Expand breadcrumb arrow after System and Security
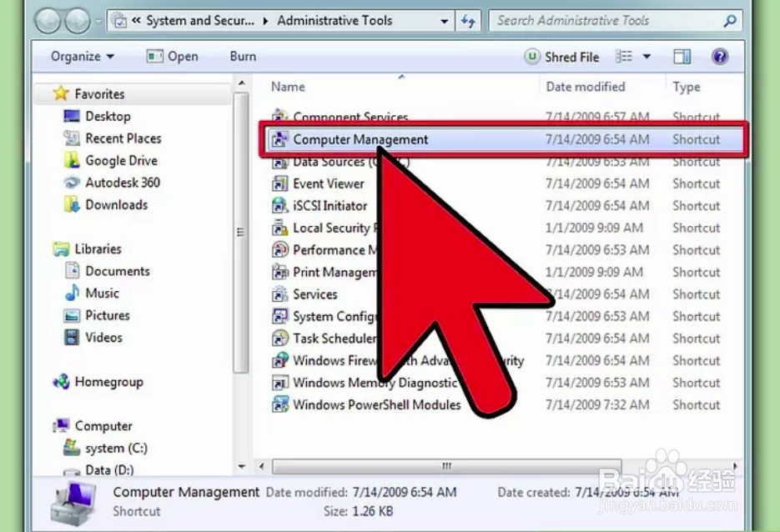The image size is (780, 532). (265, 21)
